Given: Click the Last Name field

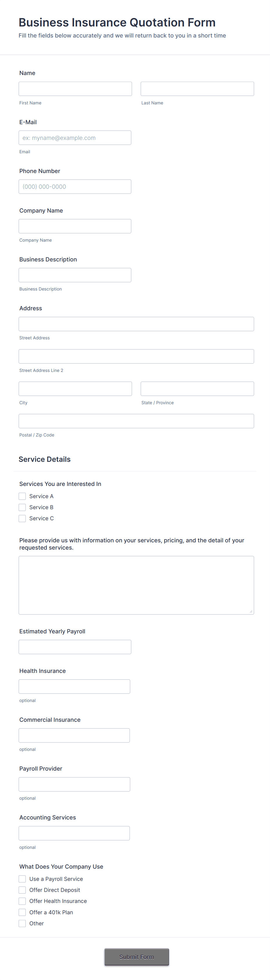Looking at the screenshot, I should tap(197, 88).
